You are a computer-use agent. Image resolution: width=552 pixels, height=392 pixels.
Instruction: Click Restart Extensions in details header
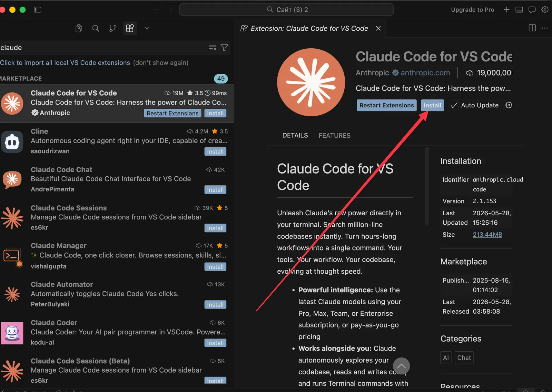point(386,105)
